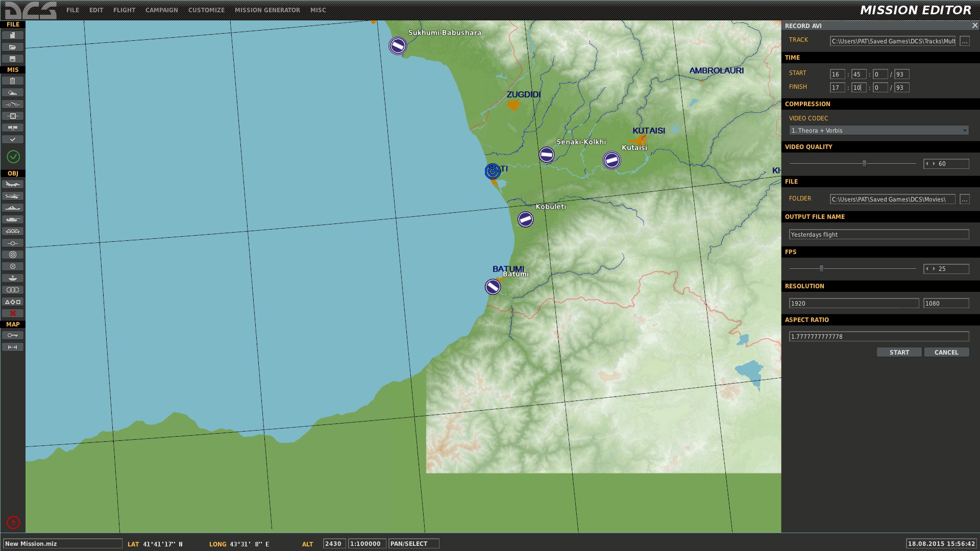Click the circled-x icon in OBJ section
Viewport: 980px width, 551px height.
click(x=13, y=266)
